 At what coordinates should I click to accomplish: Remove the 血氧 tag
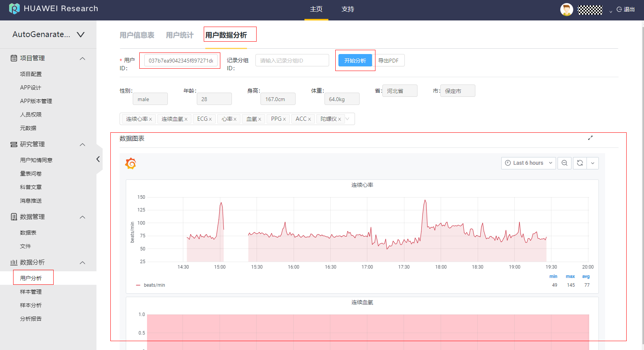click(260, 119)
